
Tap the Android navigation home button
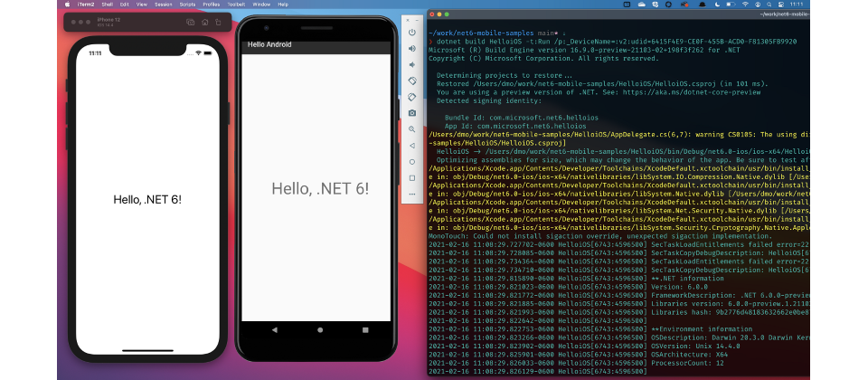(320, 329)
